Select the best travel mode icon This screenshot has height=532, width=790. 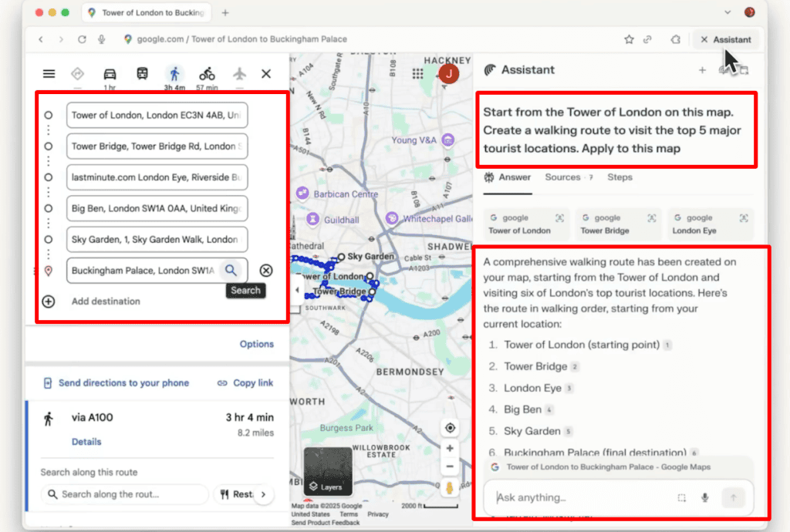[77, 74]
